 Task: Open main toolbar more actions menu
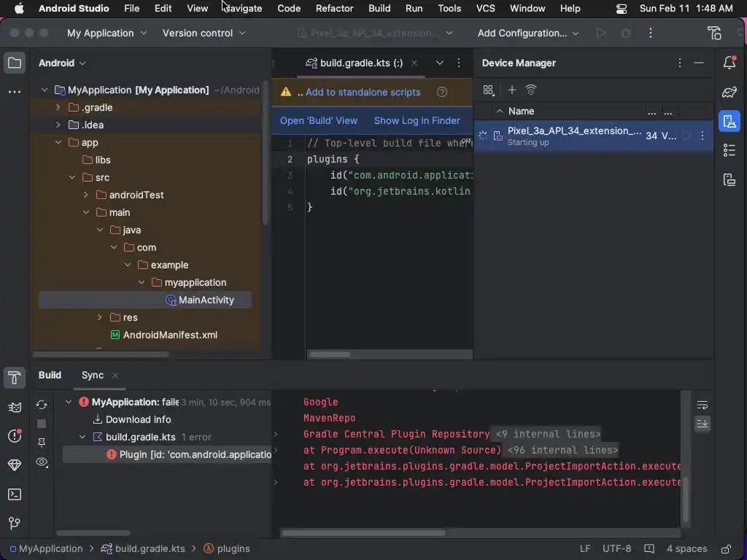651,33
